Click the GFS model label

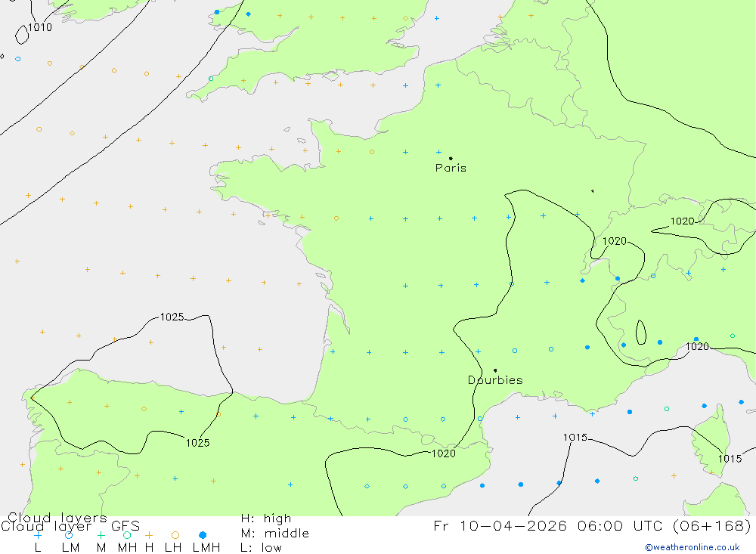[x=125, y=526]
